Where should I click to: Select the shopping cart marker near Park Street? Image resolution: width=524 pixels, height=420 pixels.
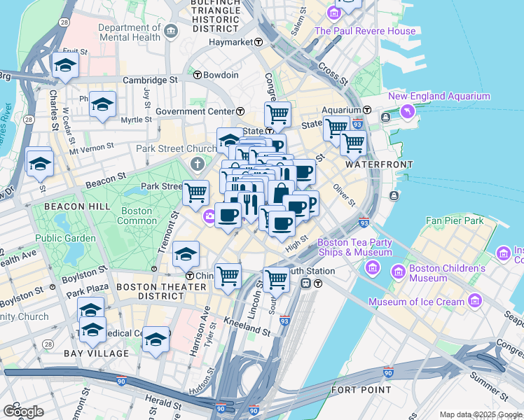point(196,196)
